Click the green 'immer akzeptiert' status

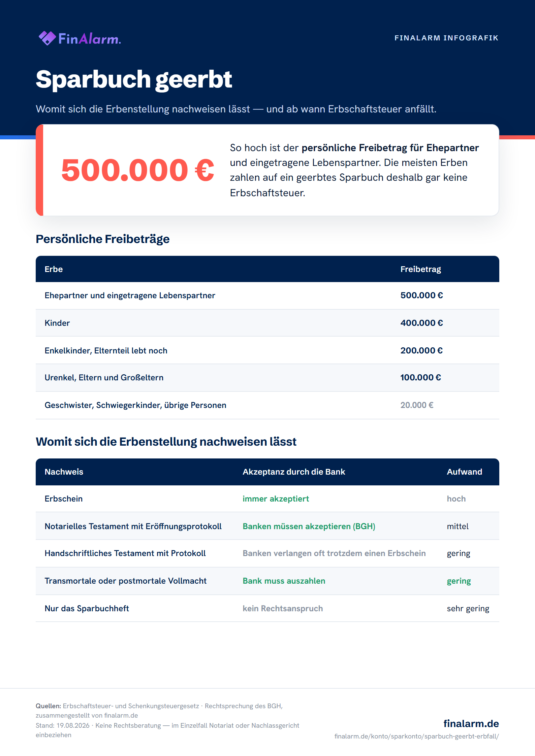click(x=276, y=499)
